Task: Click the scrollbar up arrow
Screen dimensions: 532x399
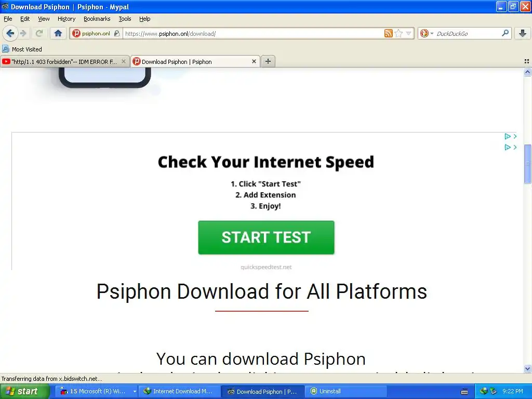Action: point(527,72)
